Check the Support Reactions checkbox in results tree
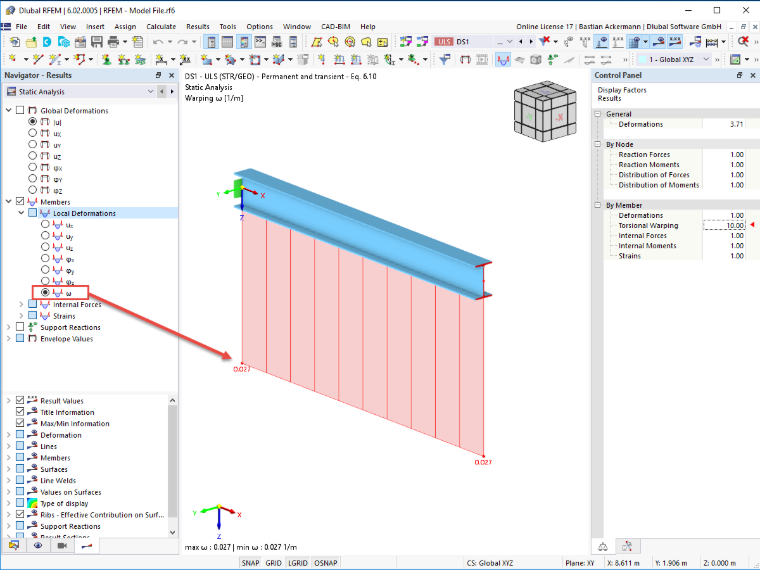Screen dimensions: 760x570 click(x=20, y=327)
